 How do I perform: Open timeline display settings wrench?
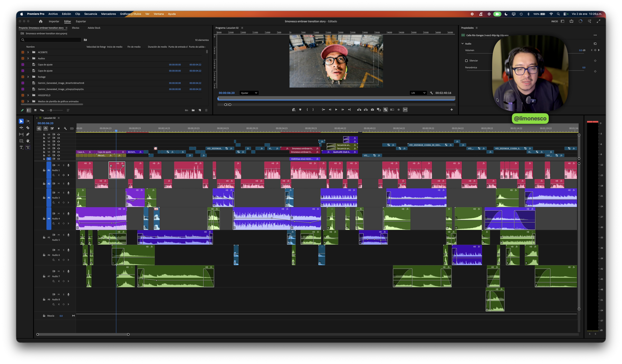(x=65, y=128)
